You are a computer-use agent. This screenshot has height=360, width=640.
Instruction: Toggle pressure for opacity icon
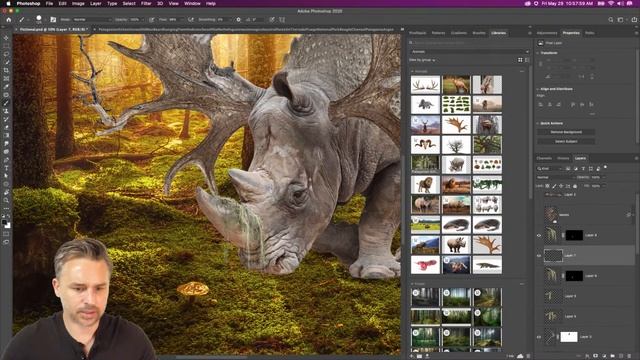tap(151, 20)
